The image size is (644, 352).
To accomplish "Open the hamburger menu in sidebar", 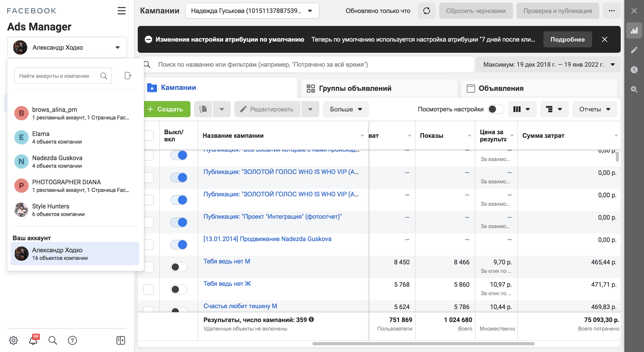I will (121, 11).
